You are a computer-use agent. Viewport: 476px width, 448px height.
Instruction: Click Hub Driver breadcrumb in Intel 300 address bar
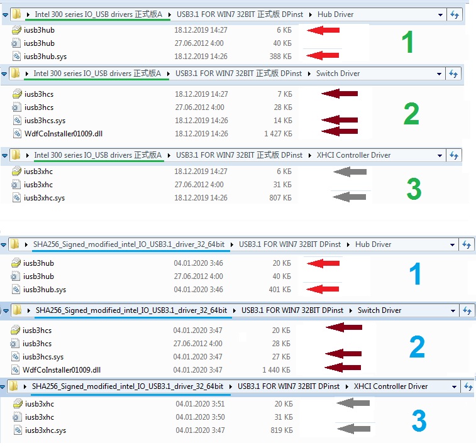(x=335, y=14)
